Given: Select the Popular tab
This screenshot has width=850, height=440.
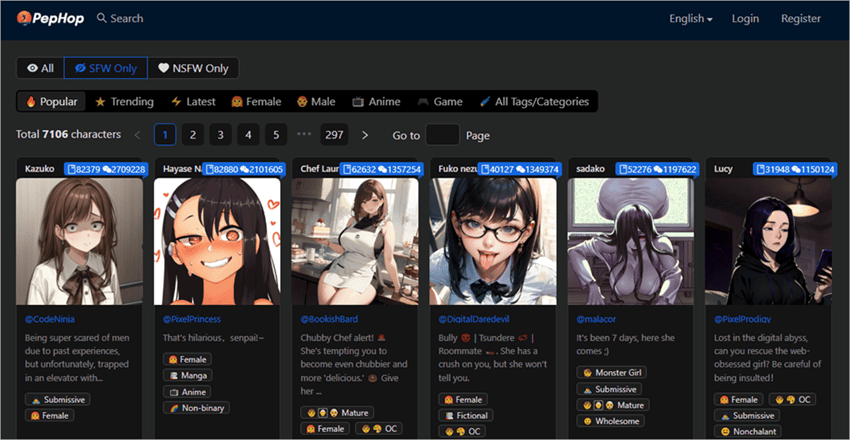Looking at the screenshot, I should pyautogui.click(x=51, y=102).
